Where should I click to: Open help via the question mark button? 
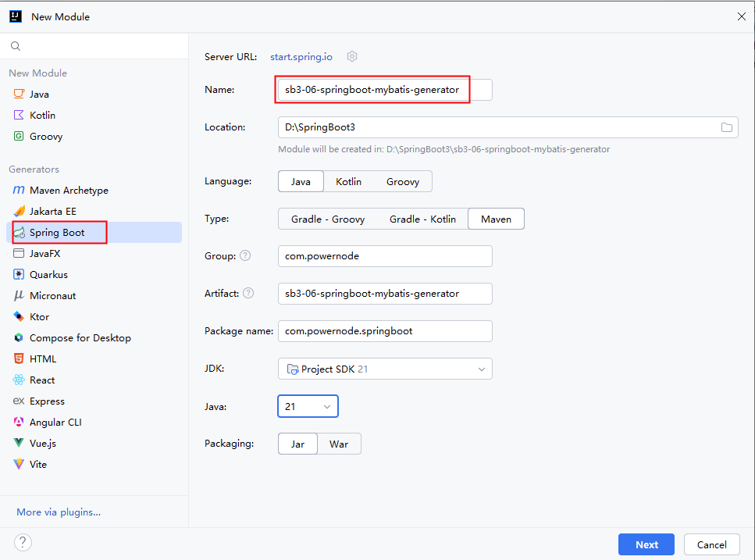coord(23,543)
